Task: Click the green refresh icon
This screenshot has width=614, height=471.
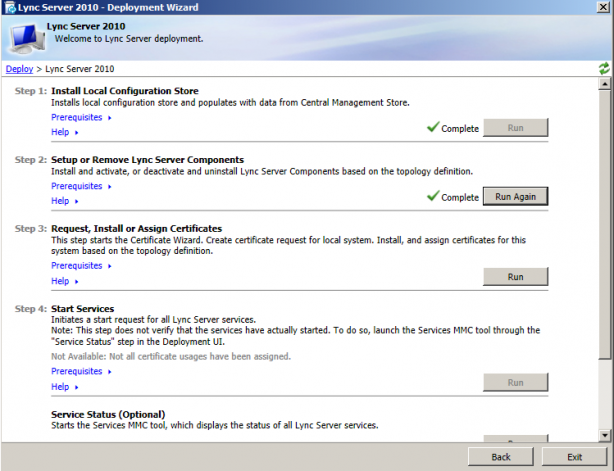Action: click(x=604, y=69)
